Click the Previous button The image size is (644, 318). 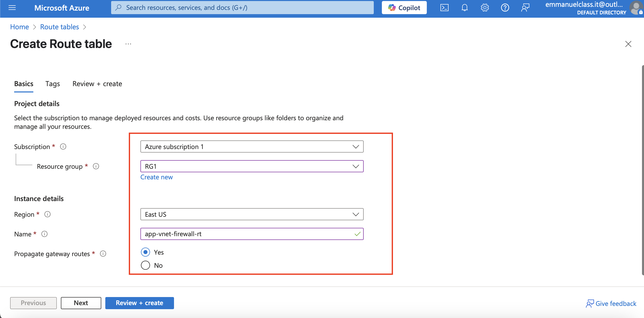(x=33, y=303)
